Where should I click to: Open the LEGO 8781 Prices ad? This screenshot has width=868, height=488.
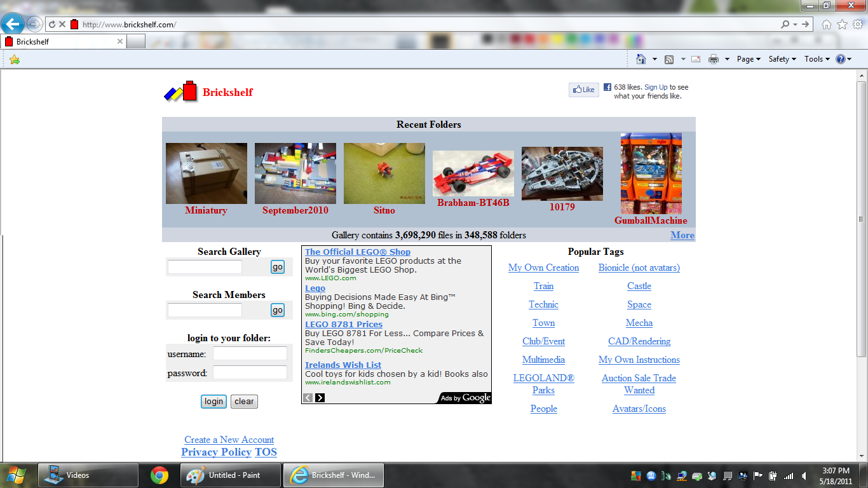point(344,324)
